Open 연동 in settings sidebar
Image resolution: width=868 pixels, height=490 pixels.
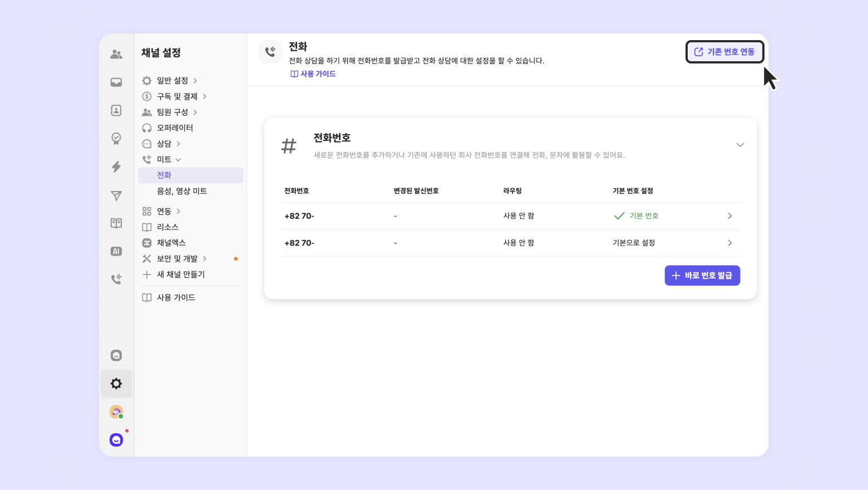[x=164, y=211]
